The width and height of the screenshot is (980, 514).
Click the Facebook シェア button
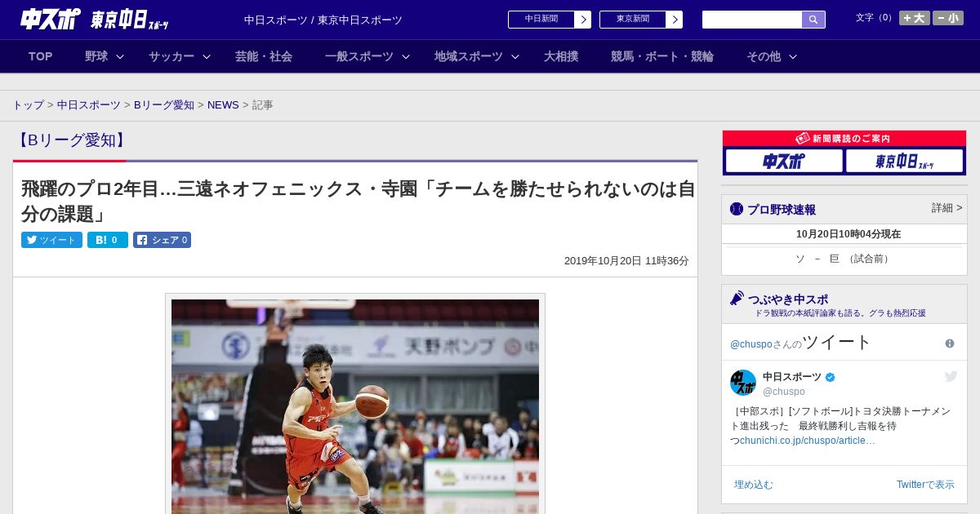(162, 240)
